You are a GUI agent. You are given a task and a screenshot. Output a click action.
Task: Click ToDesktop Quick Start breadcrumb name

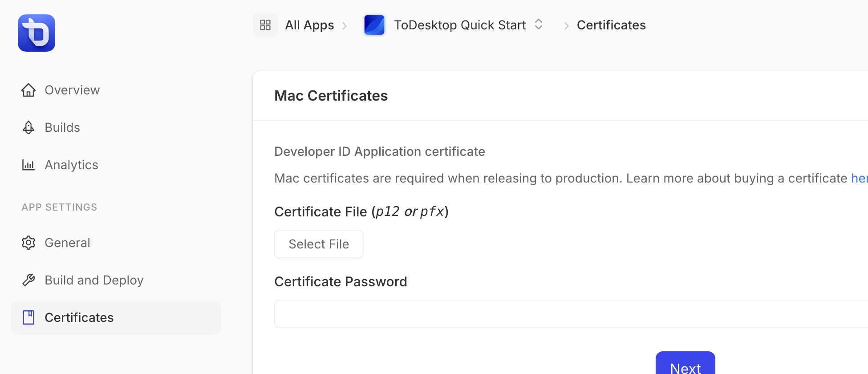(x=460, y=25)
